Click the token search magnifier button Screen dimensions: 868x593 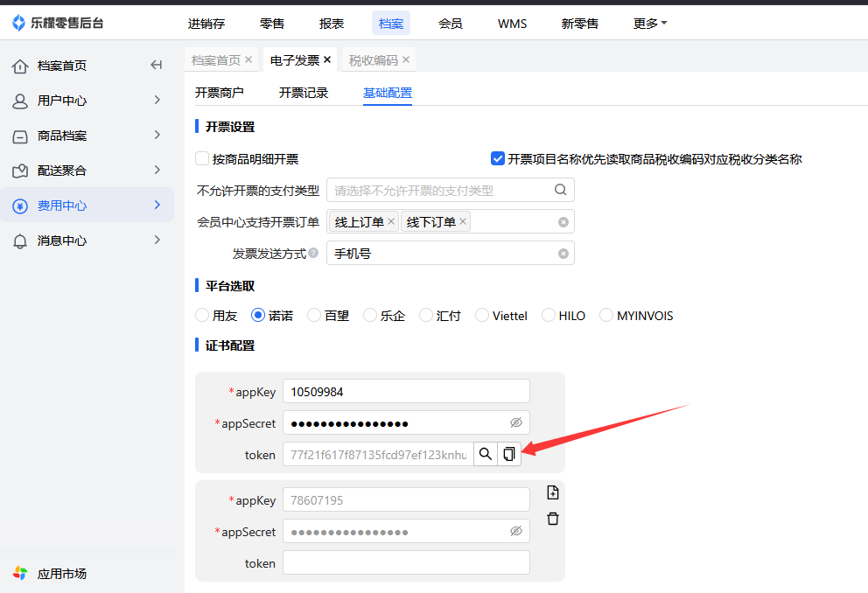(486, 454)
